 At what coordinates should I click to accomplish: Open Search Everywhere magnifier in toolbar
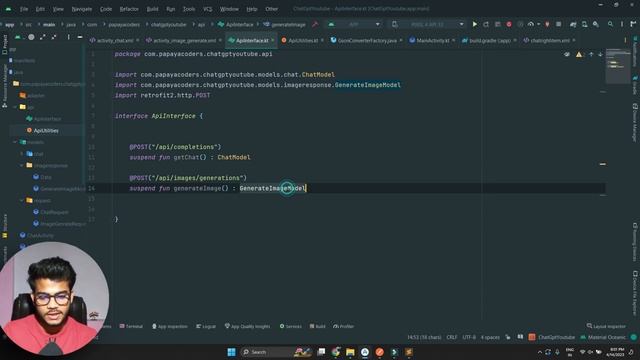click(610, 24)
